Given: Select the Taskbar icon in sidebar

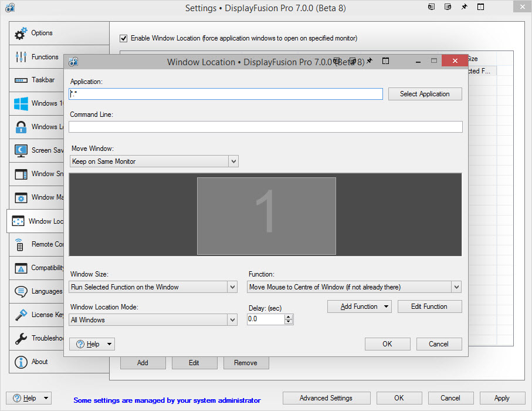Looking at the screenshot, I should point(21,80).
